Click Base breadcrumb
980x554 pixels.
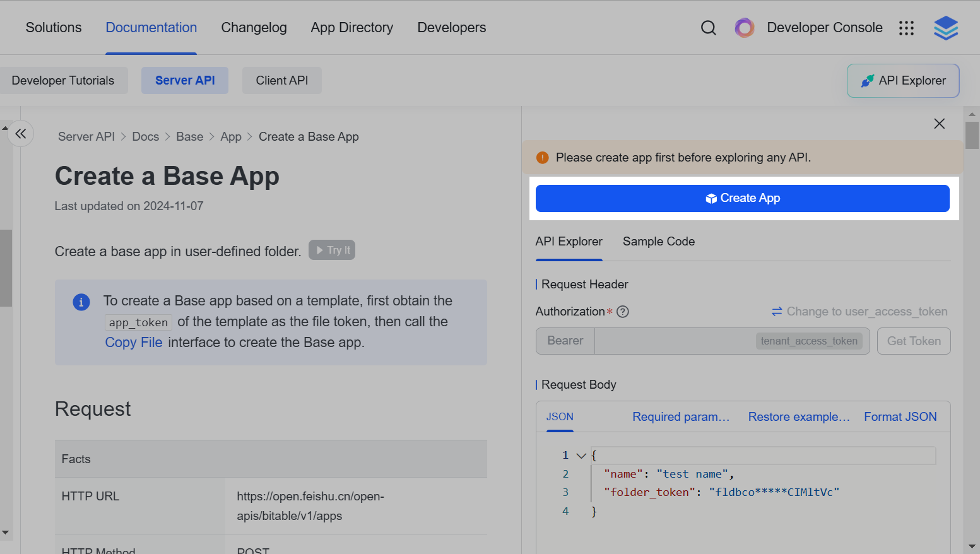pos(190,137)
